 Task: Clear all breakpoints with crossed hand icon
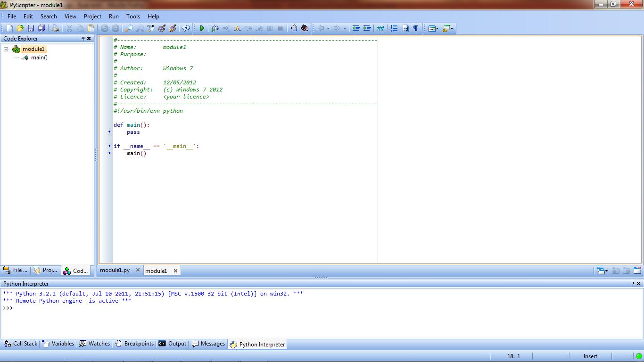coord(305,28)
